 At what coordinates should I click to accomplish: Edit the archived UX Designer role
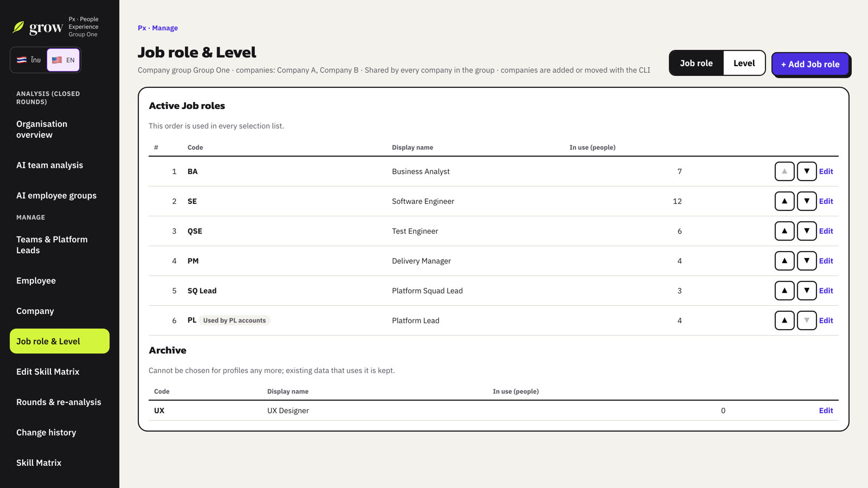coord(826,410)
